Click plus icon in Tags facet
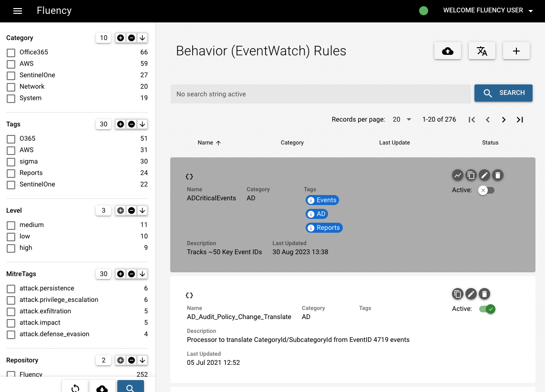Viewport: 545px width, 392px height. click(x=121, y=124)
